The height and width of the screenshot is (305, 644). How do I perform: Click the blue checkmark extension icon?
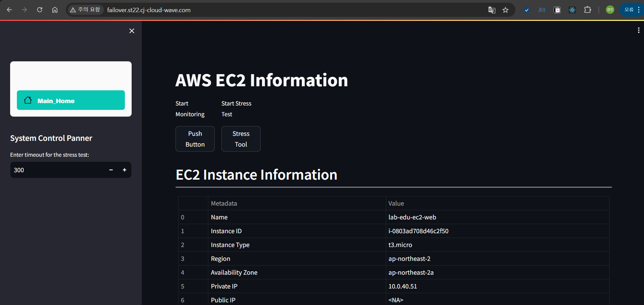click(x=527, y=10)
